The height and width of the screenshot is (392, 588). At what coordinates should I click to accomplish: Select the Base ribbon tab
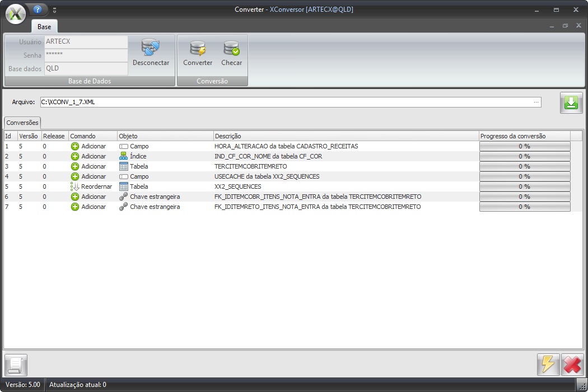[44, 26]
